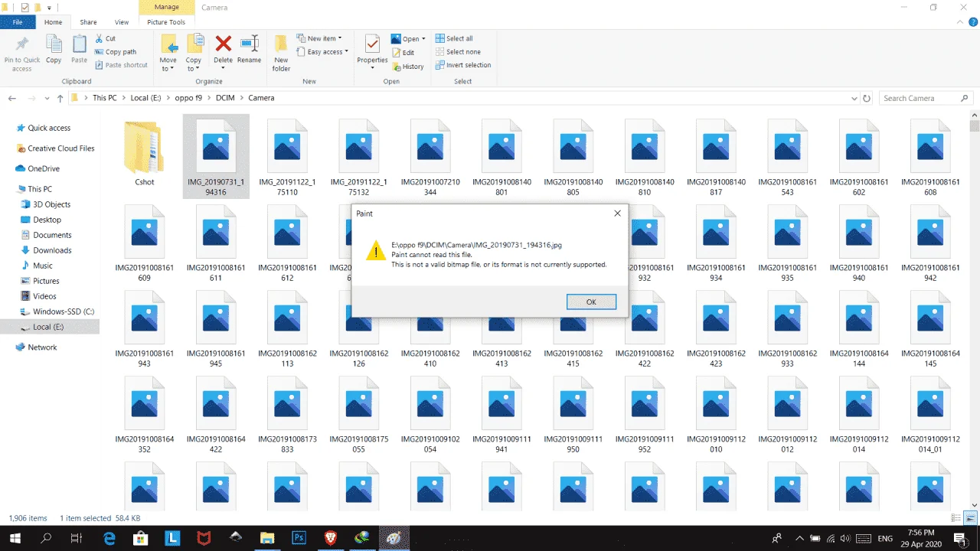The width and height of the screenshot is (980, 551).
Task: Show hidden system tray icons chevron
Action: pyautogui.click(x=799, y=538)
